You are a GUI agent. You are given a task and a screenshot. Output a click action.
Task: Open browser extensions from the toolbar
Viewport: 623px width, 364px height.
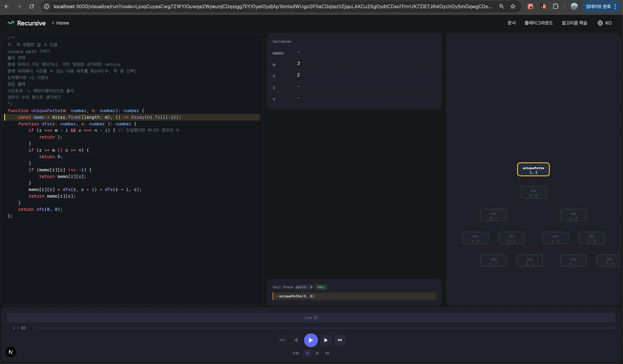pos(556,6)
